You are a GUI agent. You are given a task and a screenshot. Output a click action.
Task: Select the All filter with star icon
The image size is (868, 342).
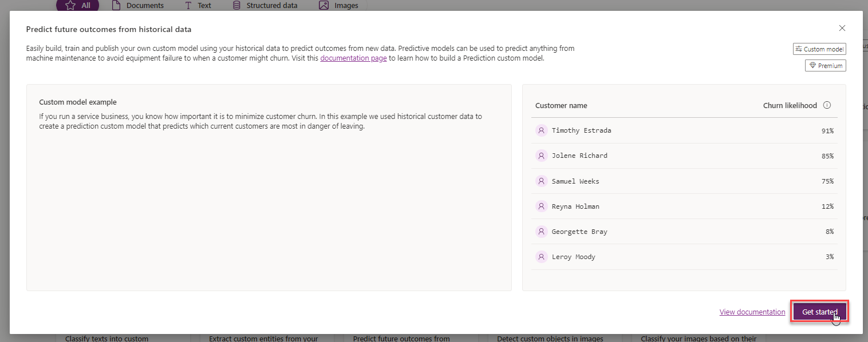(77, 6)
